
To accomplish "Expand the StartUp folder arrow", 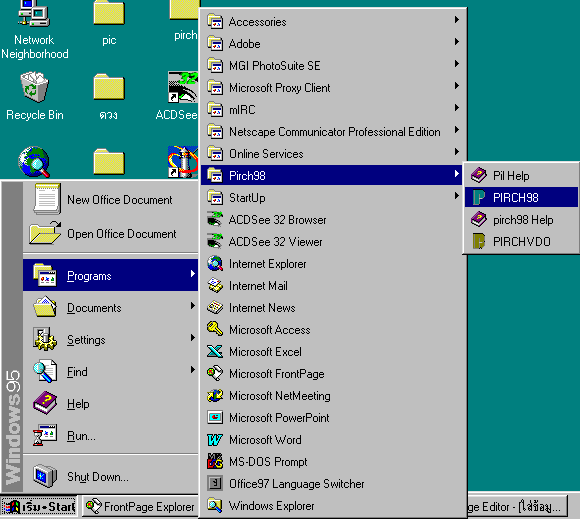I will (457, 196).
